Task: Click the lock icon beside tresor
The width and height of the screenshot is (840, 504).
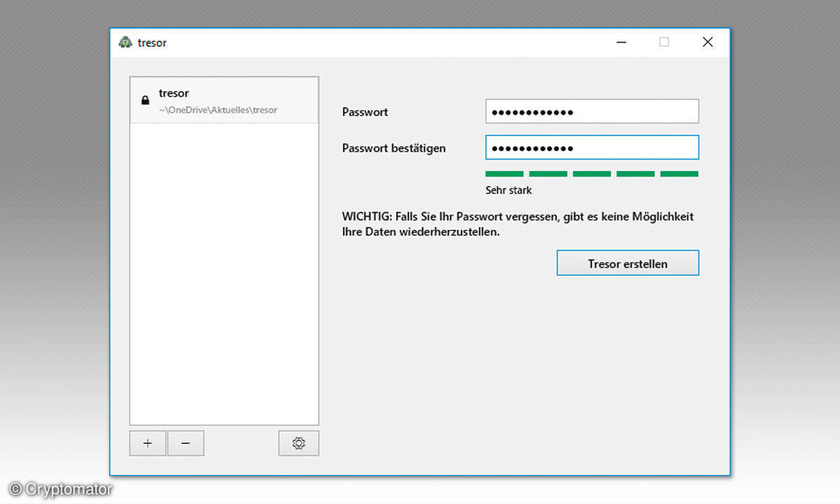Action: [146, 101]
